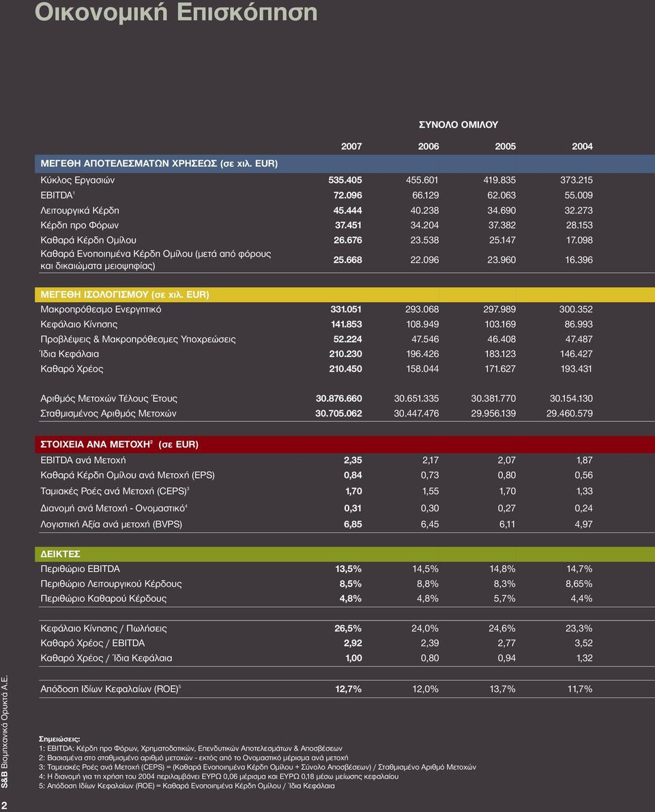Image resolution: width=655 pixels, height=812 pixels.
Task: Click net profit 2004 value 17.098
Action: (x=579, y=240)
